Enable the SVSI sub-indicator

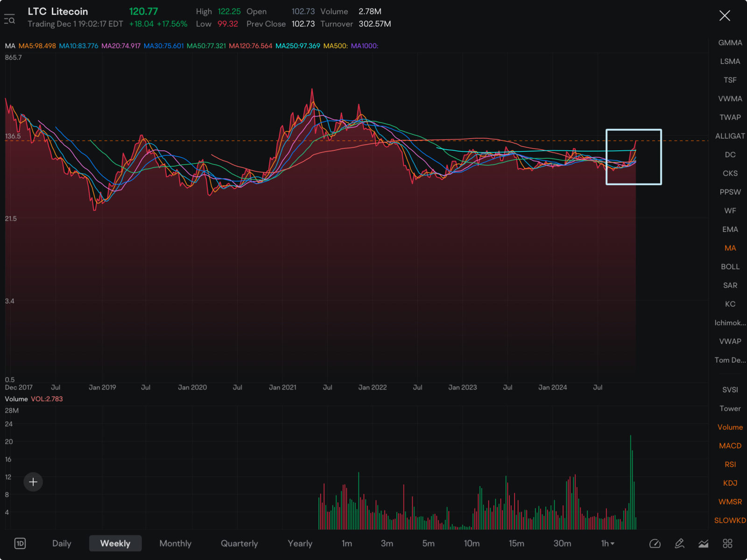(x=730, y=390)
